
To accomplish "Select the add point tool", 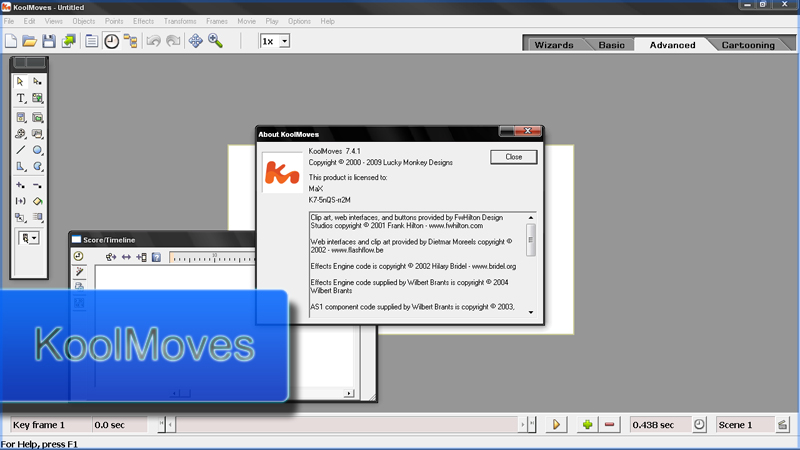I will pos(20,185).
